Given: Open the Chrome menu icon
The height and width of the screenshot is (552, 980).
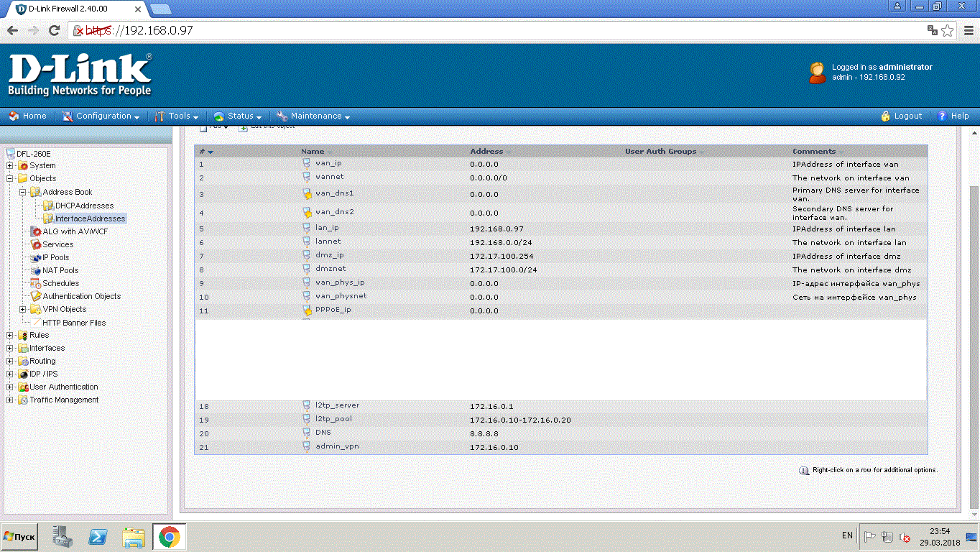Looking at the screenshot, I should click(967, 30).
